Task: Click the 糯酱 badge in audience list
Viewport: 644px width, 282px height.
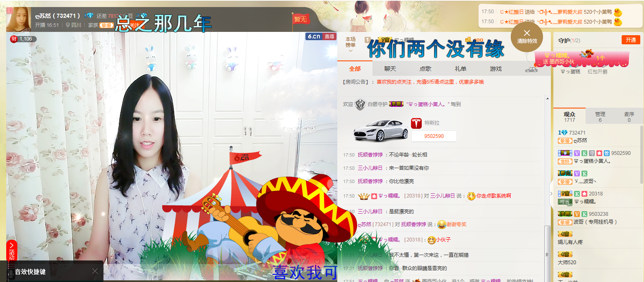Action: [565, 202]
